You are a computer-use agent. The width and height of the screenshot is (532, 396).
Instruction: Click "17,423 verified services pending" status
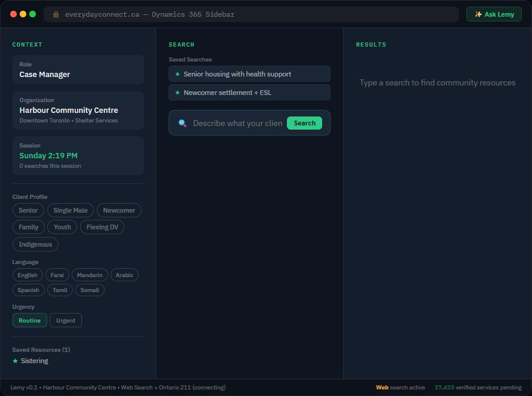tap(478, 387)
